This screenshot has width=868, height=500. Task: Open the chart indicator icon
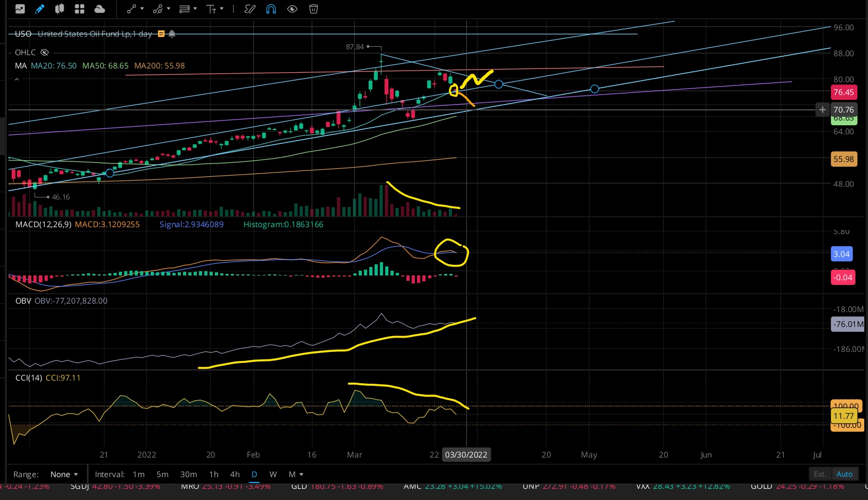(x=20, y=9)
